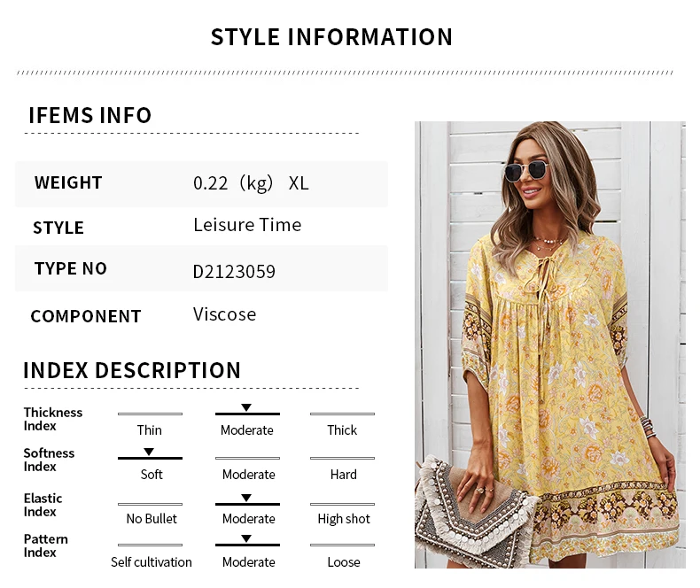The image size is (700, 588).
Task: Click the Self cultivation pattern option
Action: pos(152,562)
